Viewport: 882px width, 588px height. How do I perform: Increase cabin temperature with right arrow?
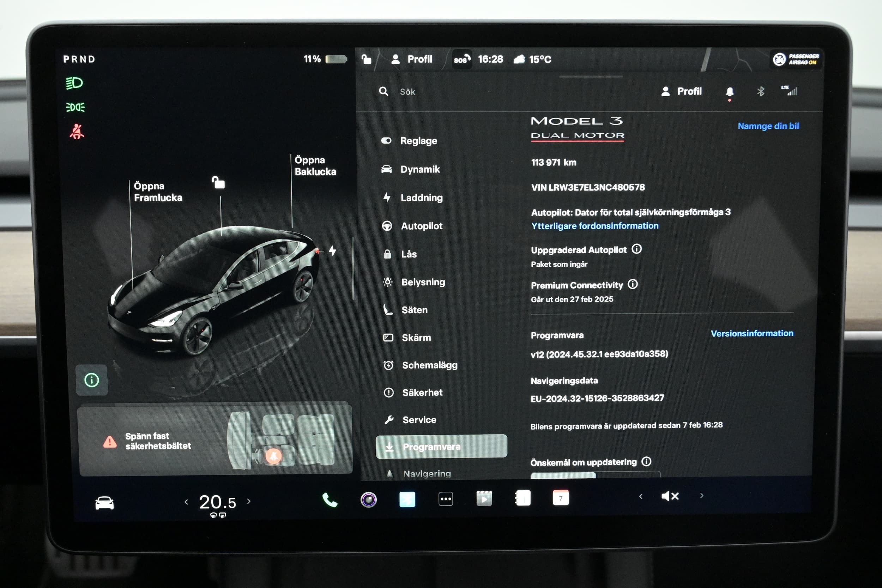(x=249, y=501)
